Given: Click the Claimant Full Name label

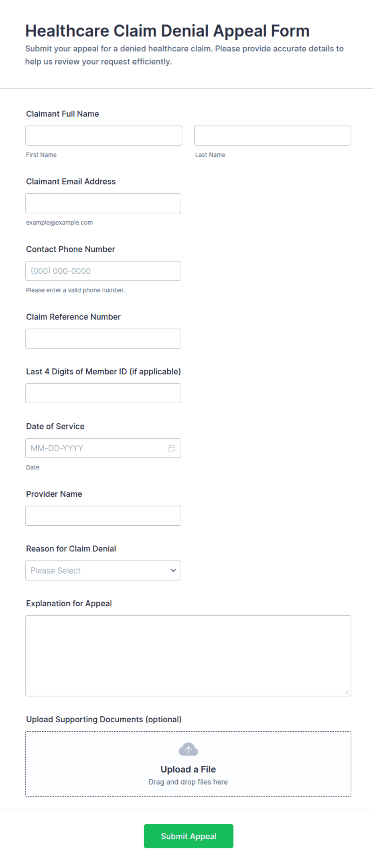Looking at the screenshot, I should pos(63,114).
